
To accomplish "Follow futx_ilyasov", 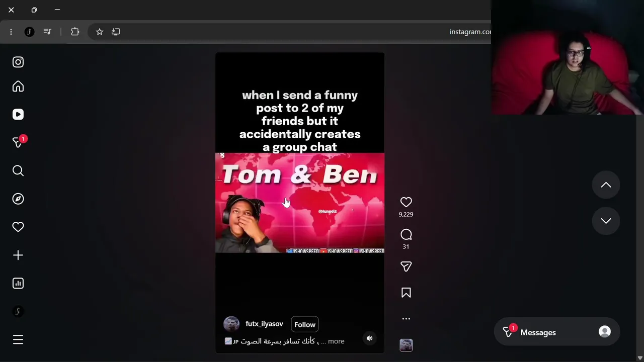I will 305,325.
